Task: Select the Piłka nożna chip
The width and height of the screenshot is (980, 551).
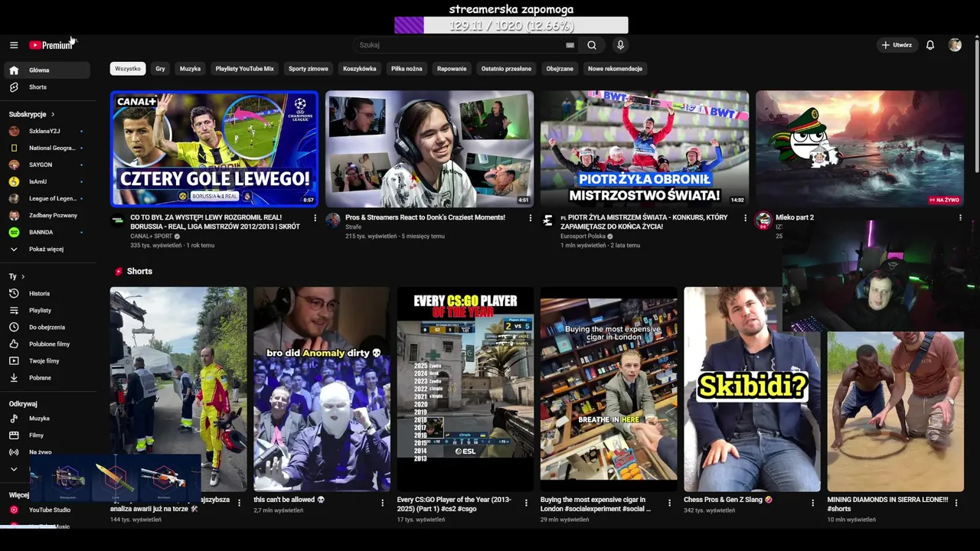Action: 407,69
